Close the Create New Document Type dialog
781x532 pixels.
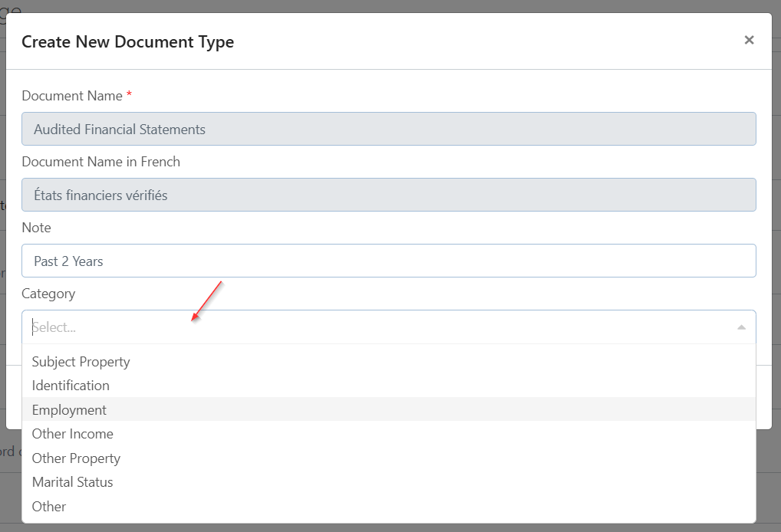tap(749, 40)
